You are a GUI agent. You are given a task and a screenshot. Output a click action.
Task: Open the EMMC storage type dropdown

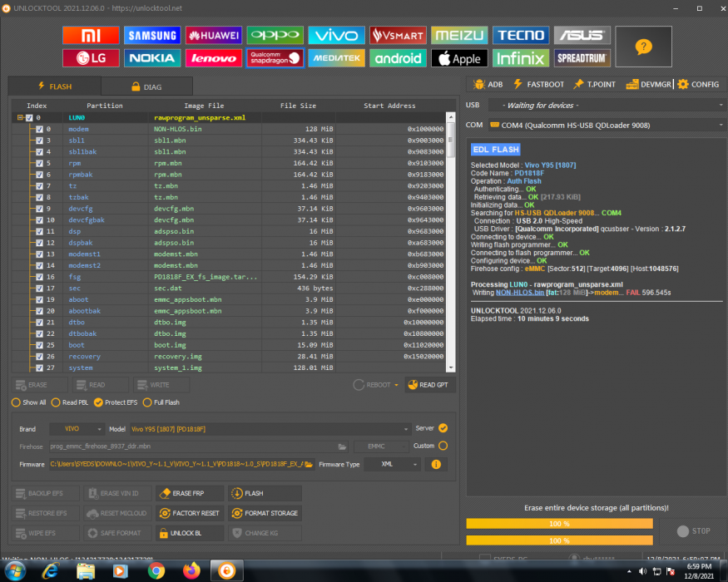(381, 446)
